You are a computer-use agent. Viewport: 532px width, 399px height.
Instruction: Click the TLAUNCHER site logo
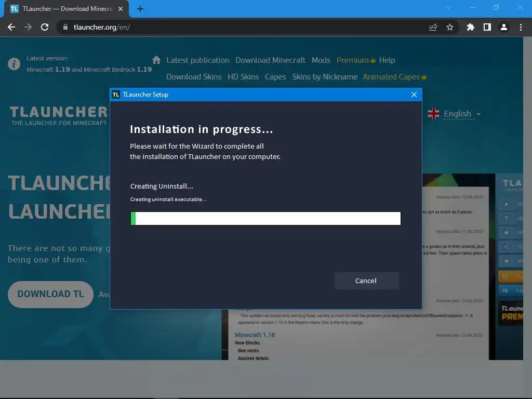[59, 116]
